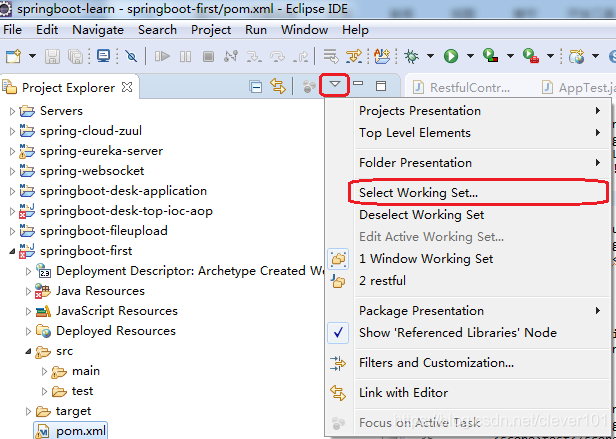Open the Coverage dropdown arrow
The image size is (616, 439).
510,56
